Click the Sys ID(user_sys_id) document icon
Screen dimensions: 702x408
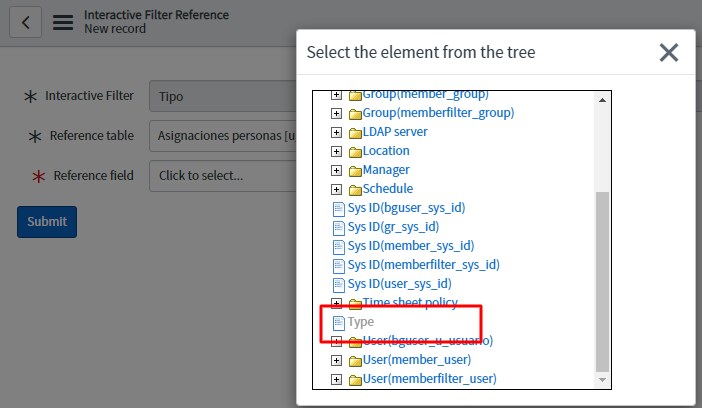(338, 284)
